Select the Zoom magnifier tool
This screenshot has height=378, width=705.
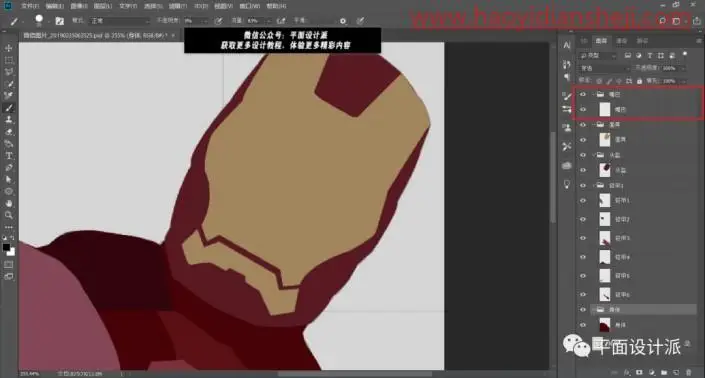[9, 215]
